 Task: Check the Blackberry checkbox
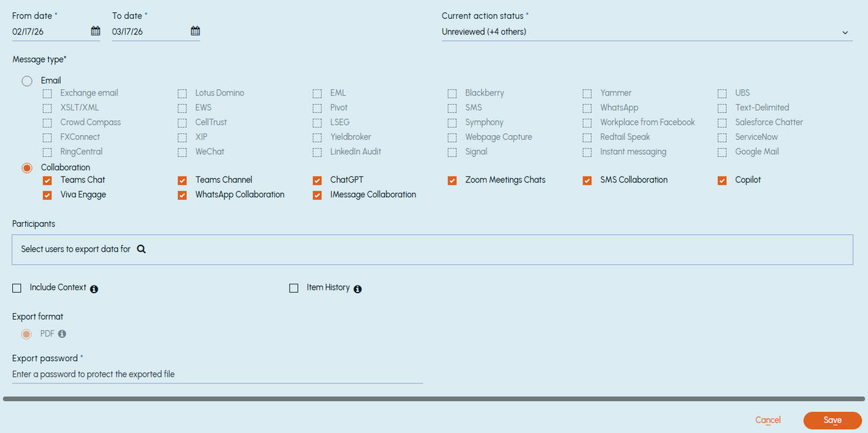pos(452,94)
